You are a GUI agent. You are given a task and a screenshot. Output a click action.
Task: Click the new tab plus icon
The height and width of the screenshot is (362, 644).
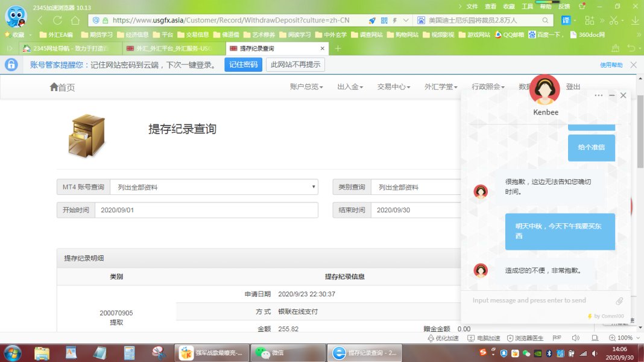pos(338,48)
